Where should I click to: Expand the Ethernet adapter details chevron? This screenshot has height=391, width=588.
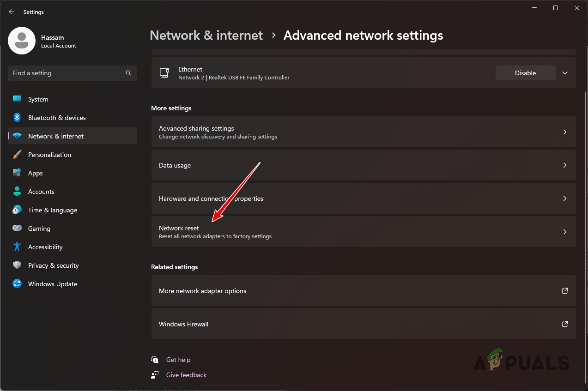point(564,72)
